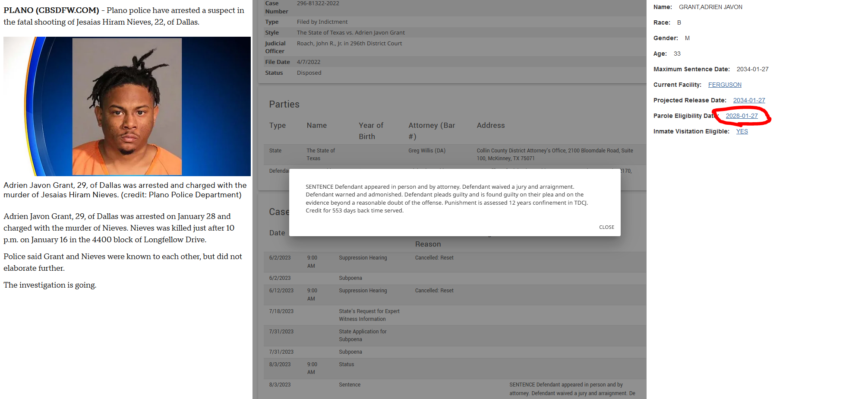Select the file date 4/7/2022
This screenshot has height=399, width=868.
click(x=309, y=62)
